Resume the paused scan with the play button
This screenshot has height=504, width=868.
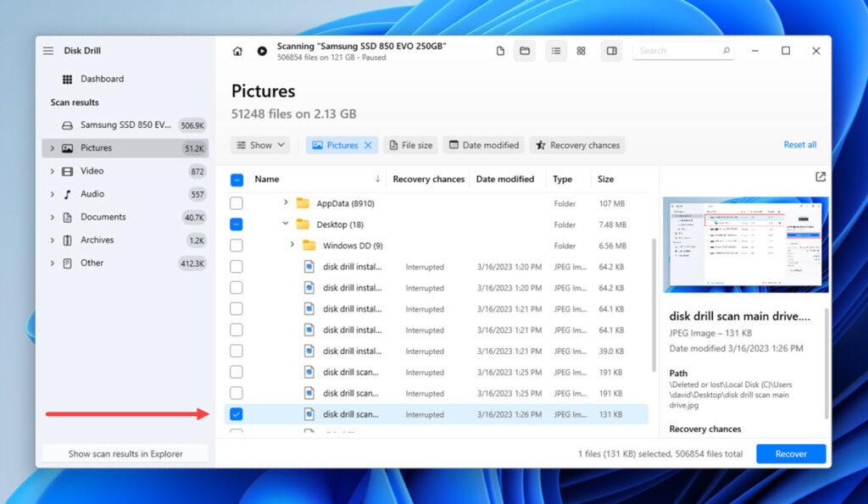click(x=262, y=51)
